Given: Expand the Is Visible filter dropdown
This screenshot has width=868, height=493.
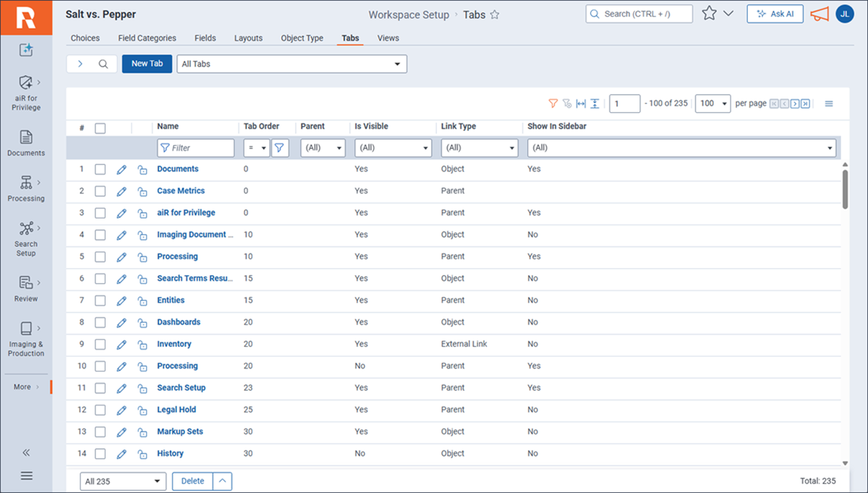Looking at the screenshot, I should 393,148.
